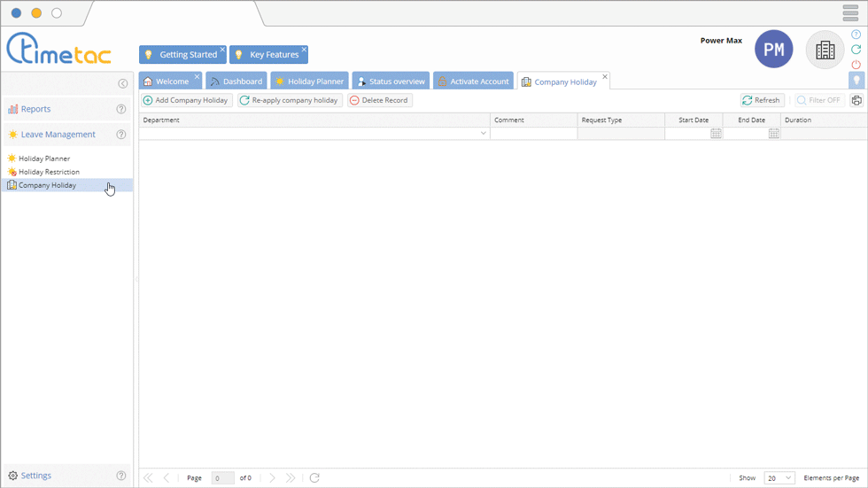Switch to the Holiday Planner tab

tap(309, 81)
